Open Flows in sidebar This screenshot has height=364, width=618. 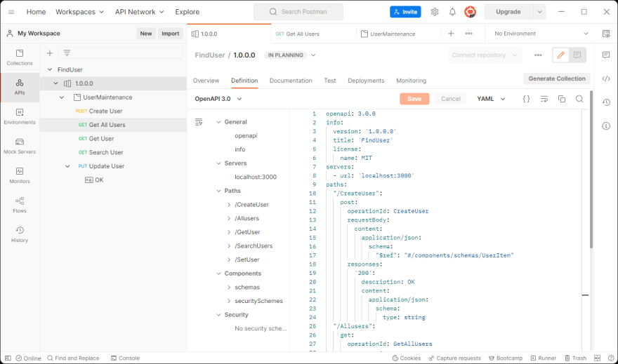(x=20, y=205)
